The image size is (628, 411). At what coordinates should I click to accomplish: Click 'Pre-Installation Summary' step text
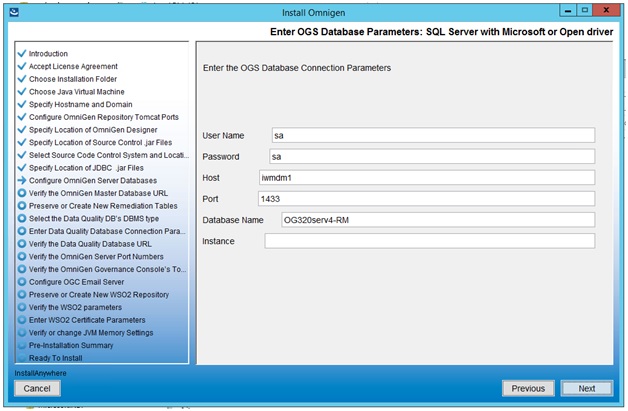[71, 345]
